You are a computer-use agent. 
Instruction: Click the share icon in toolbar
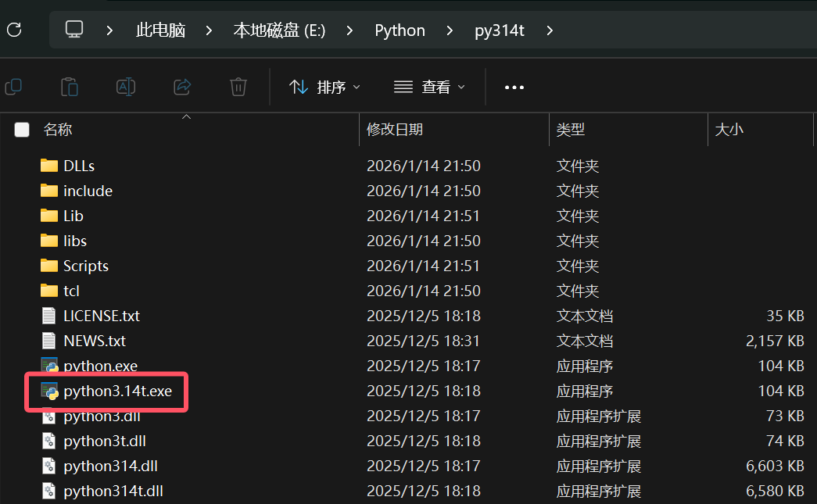182,87
